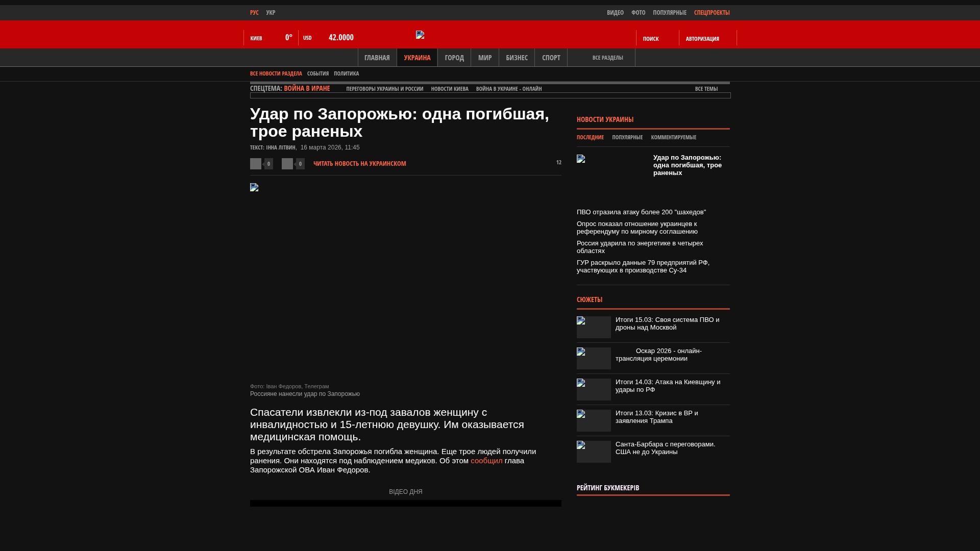Screen dimensions: 980x551
Task: Click thumbnail for Санта-Барбара story
Action: pyautogui.click(x=594, y=452)
